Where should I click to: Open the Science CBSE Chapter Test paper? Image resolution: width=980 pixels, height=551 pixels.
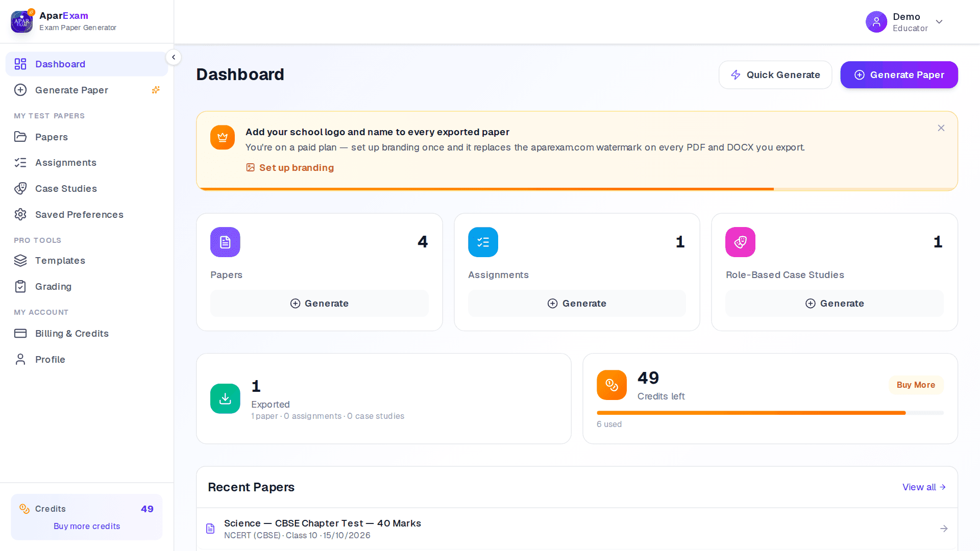577,529
